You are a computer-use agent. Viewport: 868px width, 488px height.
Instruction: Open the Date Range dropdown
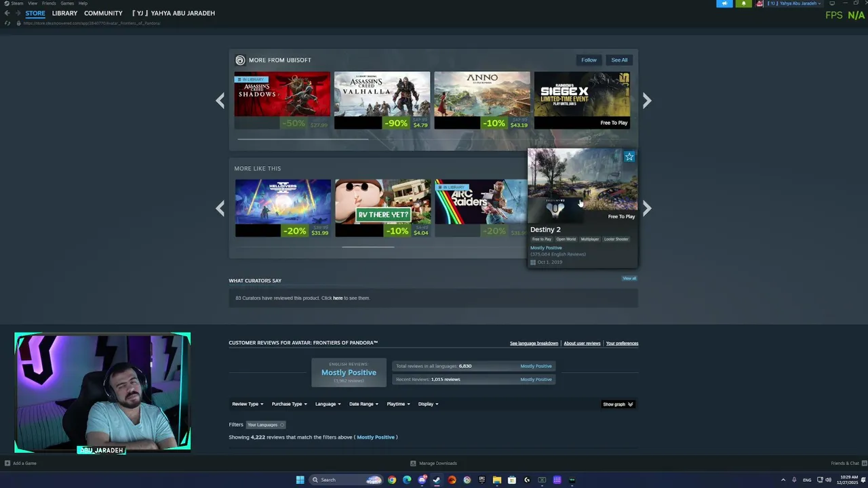[x=364, y=404]
